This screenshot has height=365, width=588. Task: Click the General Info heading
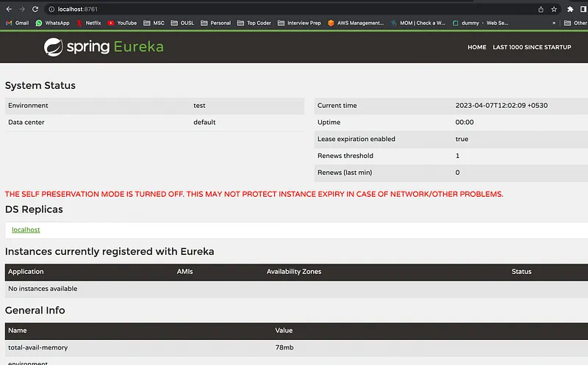(x=35, y=311)
